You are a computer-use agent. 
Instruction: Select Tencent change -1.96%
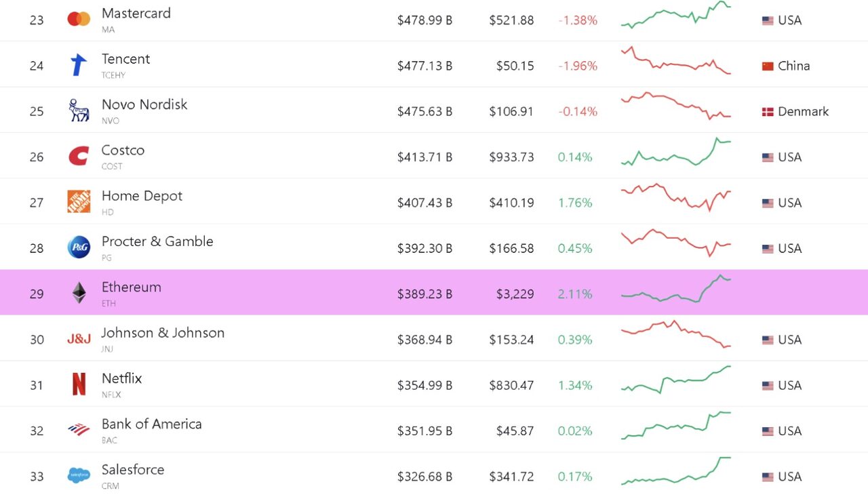pyautogui.click(x=578, y=66)
